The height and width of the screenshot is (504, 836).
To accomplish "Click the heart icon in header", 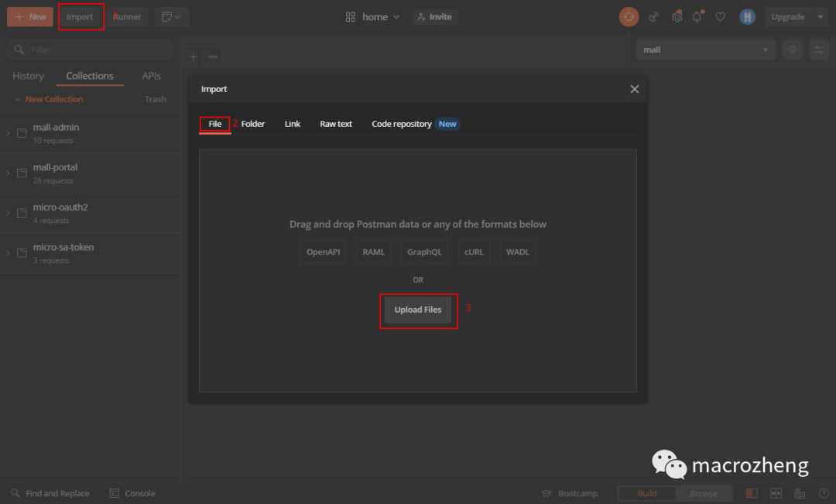I will 721,16.
